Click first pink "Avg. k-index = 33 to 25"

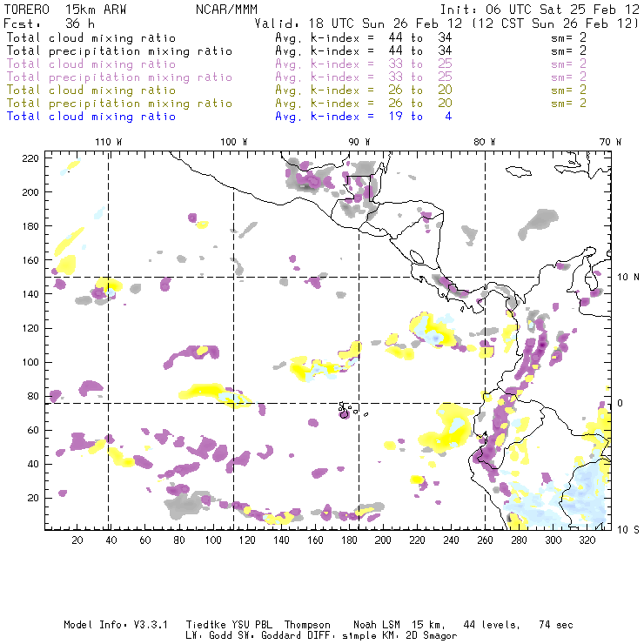(364, 64)
